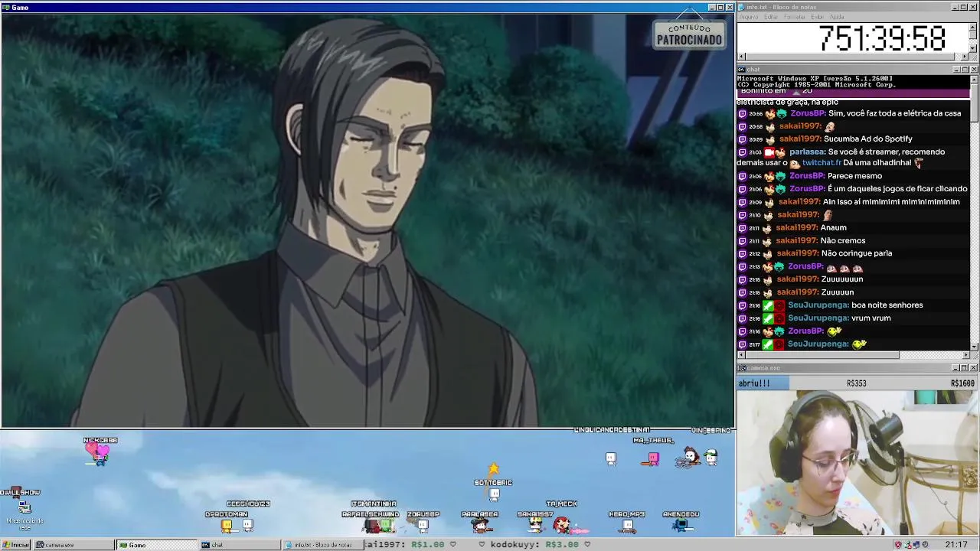The width and height of the screenshot is (980, 551).
Task: Click the red shield tray icon
Action: pyautogui.click(x=898, y=545)
